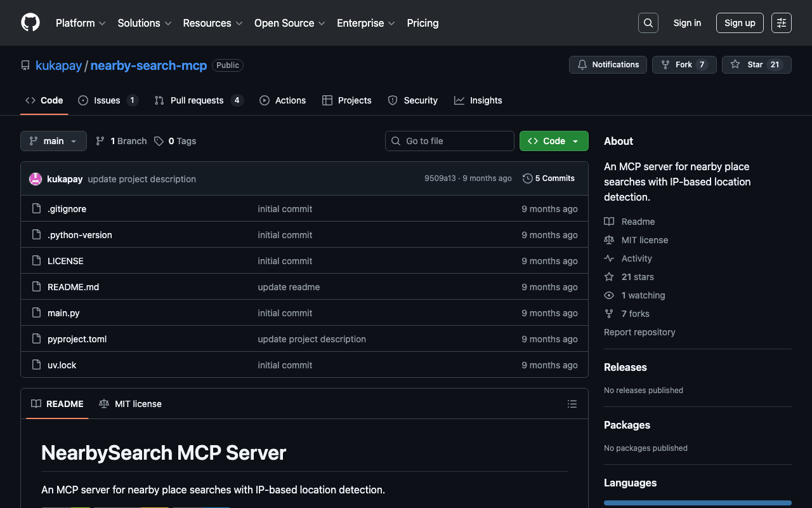812x508 pixels.
Task: Switch to the Pull requests tab
Action: click(x=198, y=100)
